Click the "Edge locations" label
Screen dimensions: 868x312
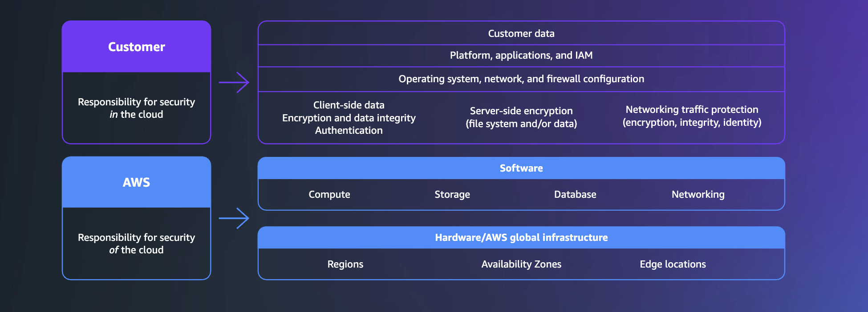point(673,264)
